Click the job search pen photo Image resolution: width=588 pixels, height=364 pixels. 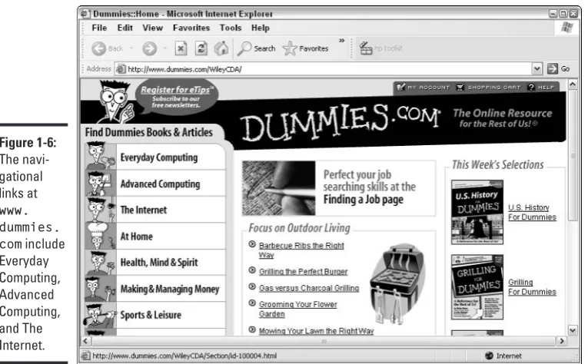tap(278, 188)
